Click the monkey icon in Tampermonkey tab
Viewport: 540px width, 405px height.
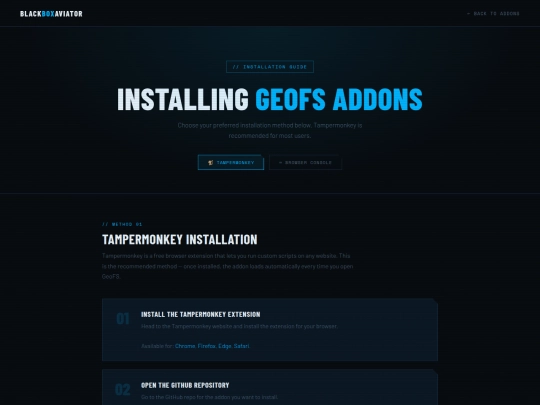[211, 163]
